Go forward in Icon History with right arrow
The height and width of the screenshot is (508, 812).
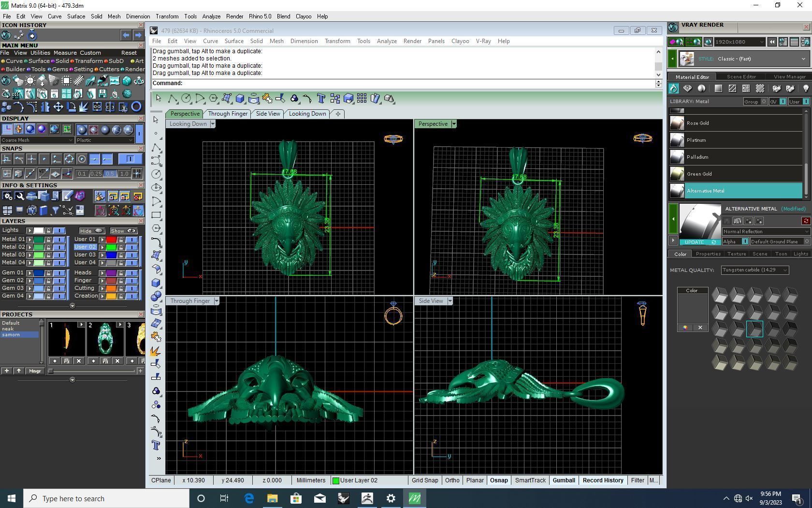[x=138, y=35]
